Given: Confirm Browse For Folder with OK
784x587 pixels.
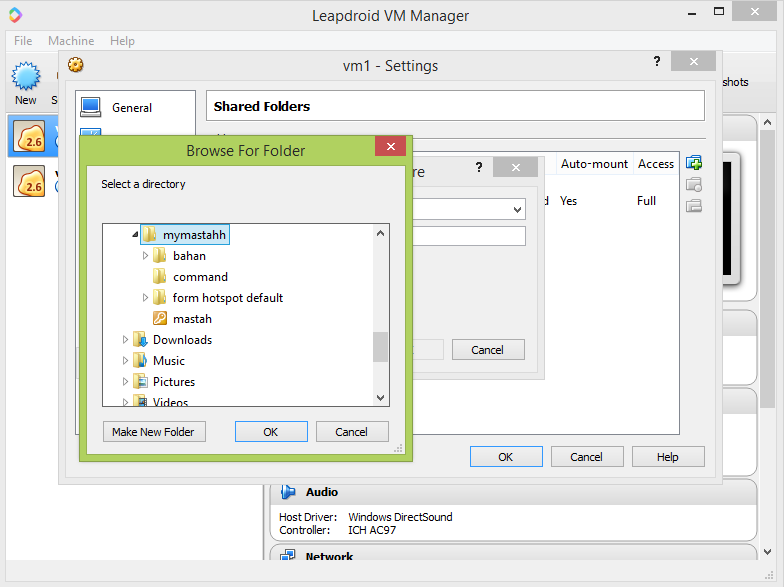Looking at the screenshot, I should 271,432.
